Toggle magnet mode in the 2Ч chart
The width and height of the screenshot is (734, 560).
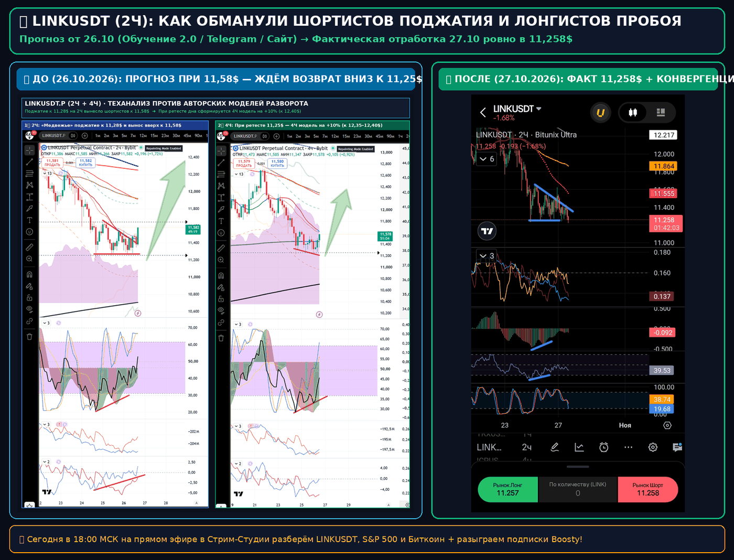point(29,274)
